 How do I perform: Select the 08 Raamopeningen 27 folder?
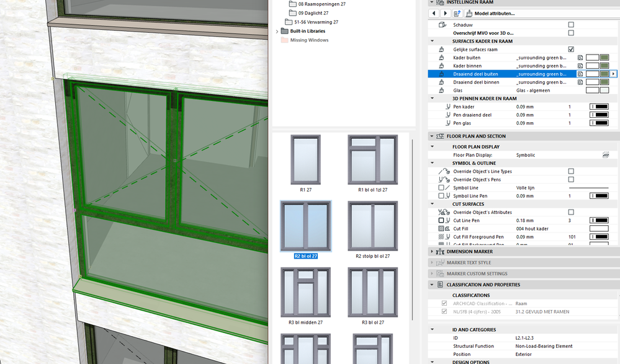tap(317, 4)
